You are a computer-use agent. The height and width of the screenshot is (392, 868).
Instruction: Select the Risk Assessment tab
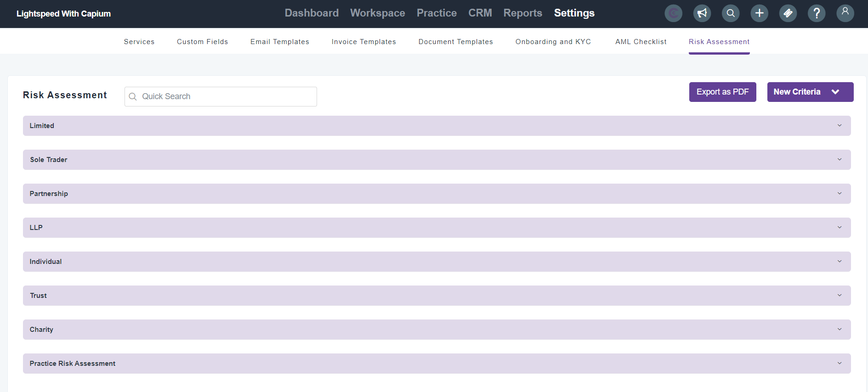pos(719,42)
